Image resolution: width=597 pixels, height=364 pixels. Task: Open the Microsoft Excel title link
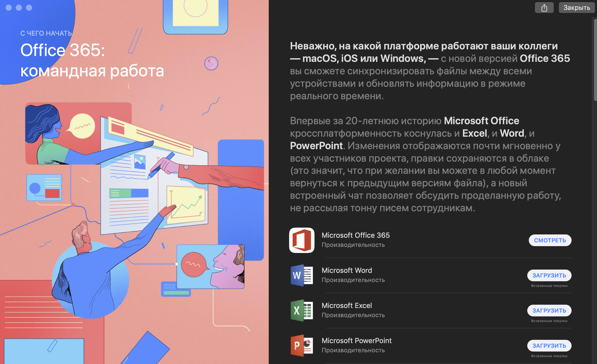(x=347, y=305)
